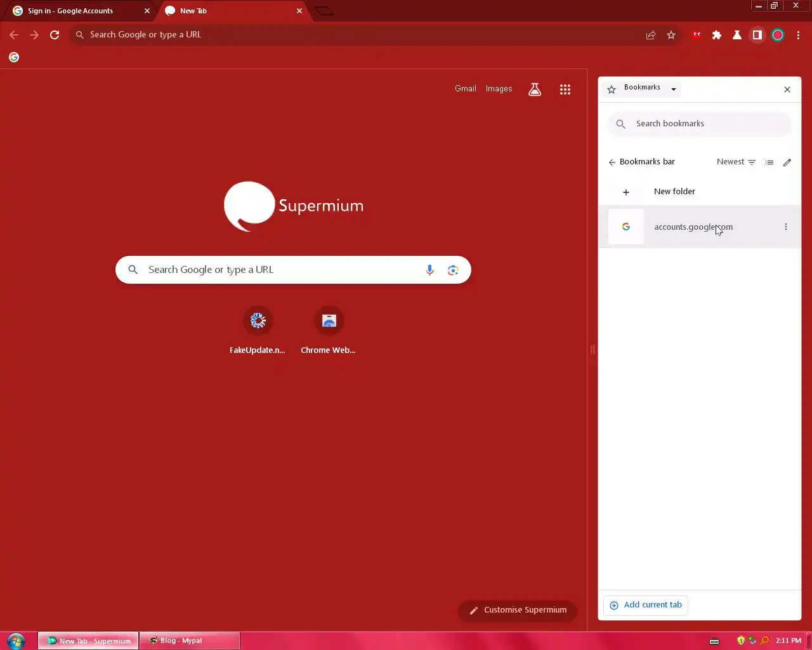812x650 pixels.
Task: Open the red ghost extension icon
Action: click(x=697, y=35)
